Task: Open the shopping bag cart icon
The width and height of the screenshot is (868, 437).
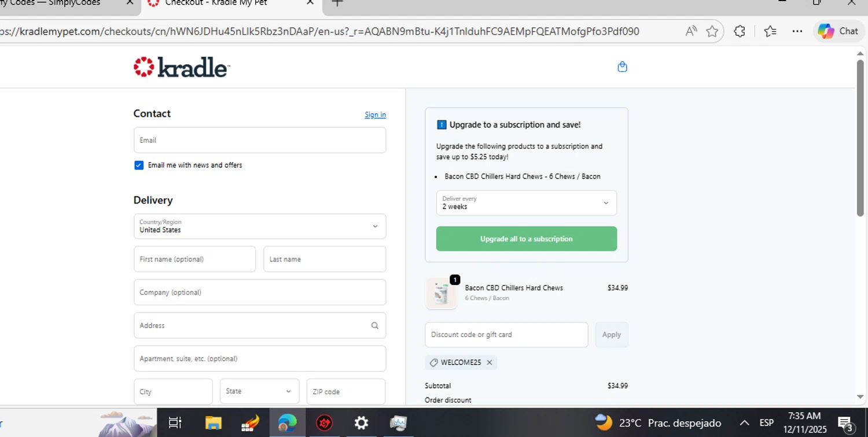Action: point(622,67)
